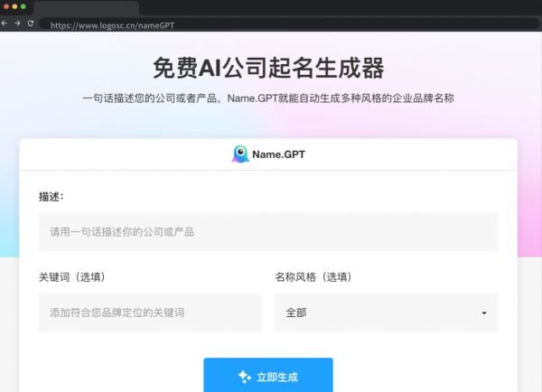This screenshot has width=542, height=392.
Task: Click the 名称风格（选填）label
Action: (313, 277)
